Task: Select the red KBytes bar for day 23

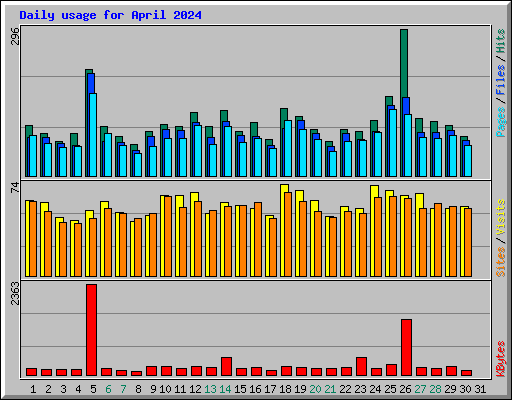Action: click(x=362, y=366)
